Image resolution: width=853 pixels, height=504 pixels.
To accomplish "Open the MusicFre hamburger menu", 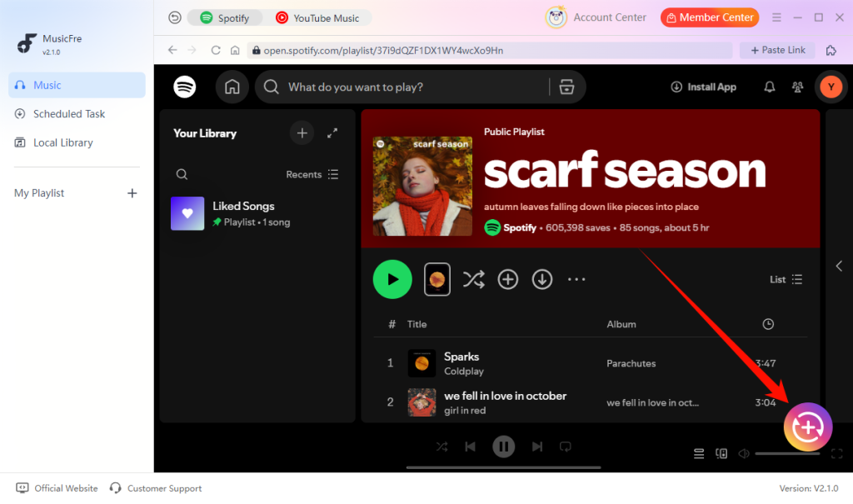I will 776,17.
